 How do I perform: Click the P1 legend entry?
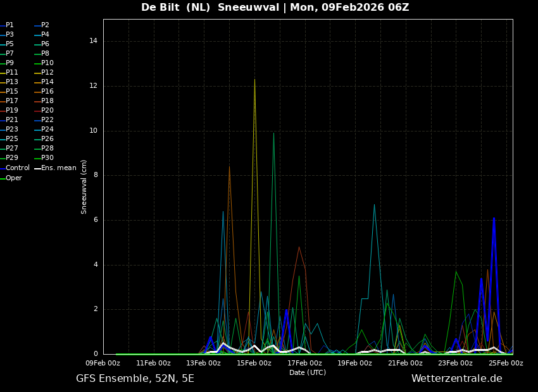click(x=9, y=25)
